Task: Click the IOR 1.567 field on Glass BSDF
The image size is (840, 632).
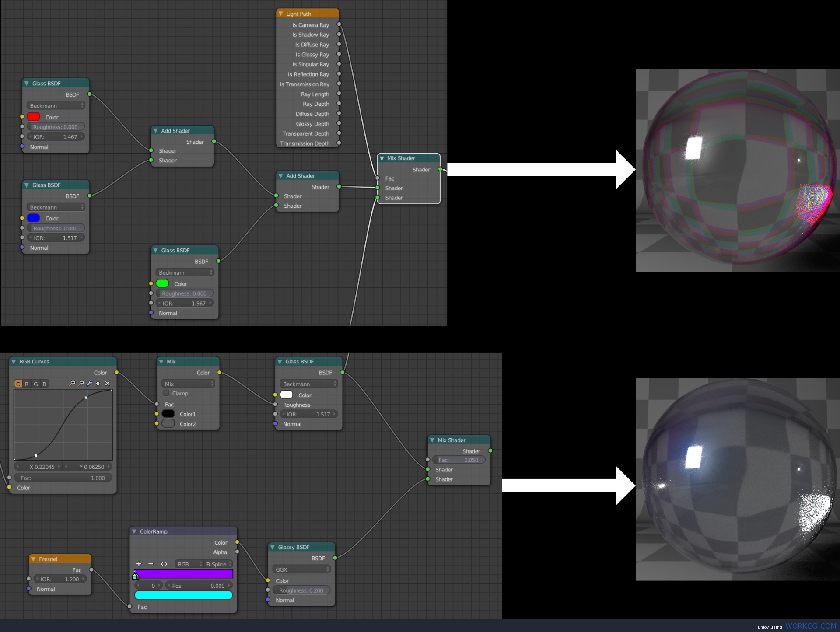Action: (x=185, y=303)
